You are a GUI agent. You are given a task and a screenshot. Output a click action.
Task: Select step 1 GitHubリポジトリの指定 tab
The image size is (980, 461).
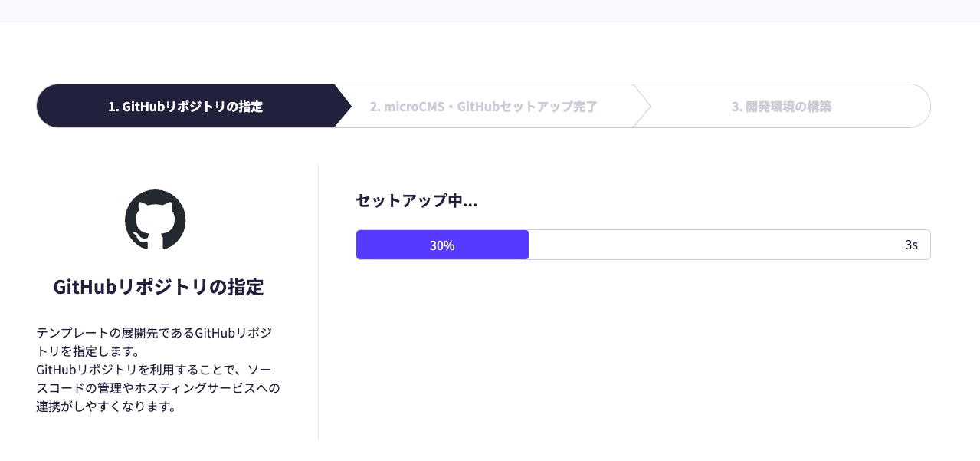click(x=185, y=107)
